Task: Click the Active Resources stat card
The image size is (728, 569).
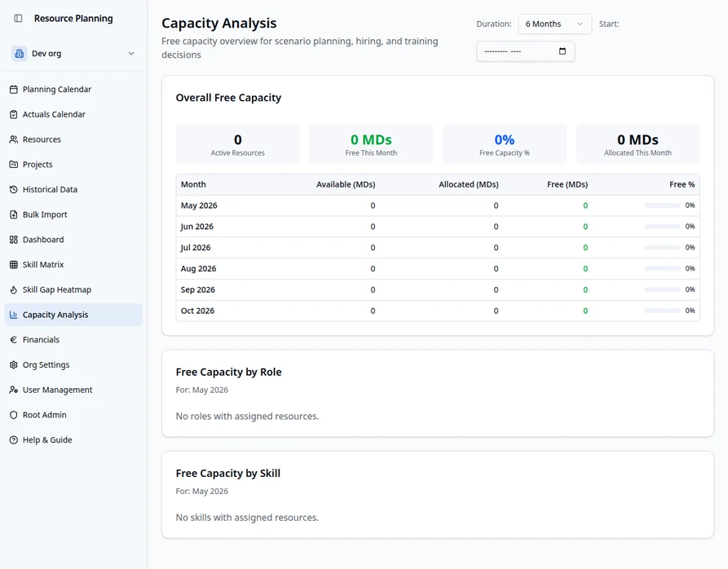Action: pyautogui.click(x=238, y=143)
